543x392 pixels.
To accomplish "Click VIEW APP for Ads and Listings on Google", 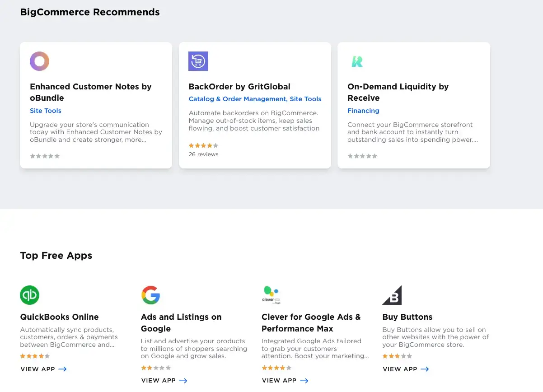I will [x=159, y=380].
